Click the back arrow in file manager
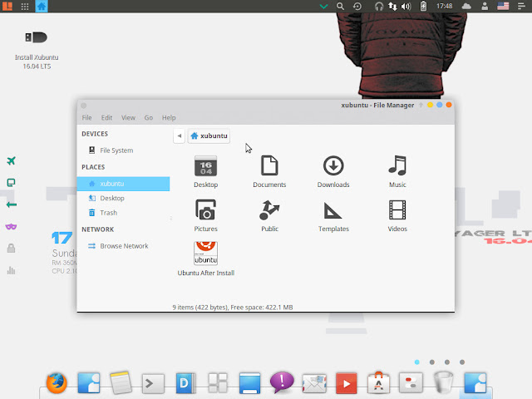This screenshot has width=532, height=399. (x=180, y=136)
